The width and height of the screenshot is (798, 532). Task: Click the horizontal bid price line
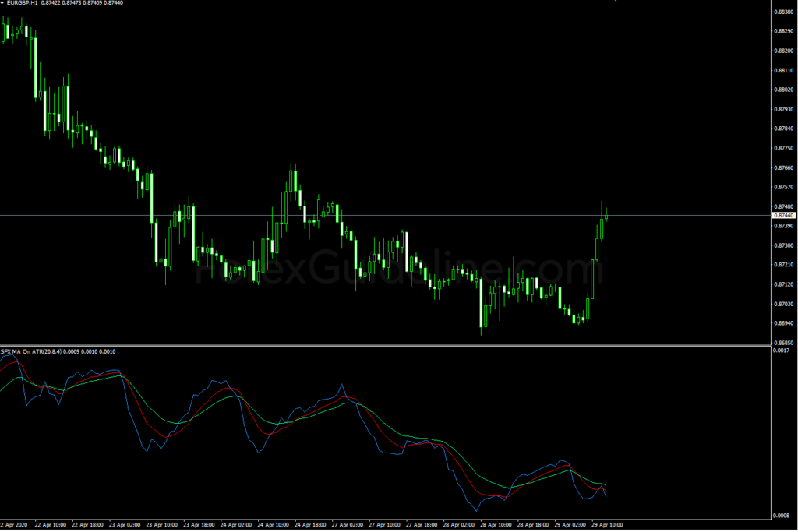pos(390,216)
